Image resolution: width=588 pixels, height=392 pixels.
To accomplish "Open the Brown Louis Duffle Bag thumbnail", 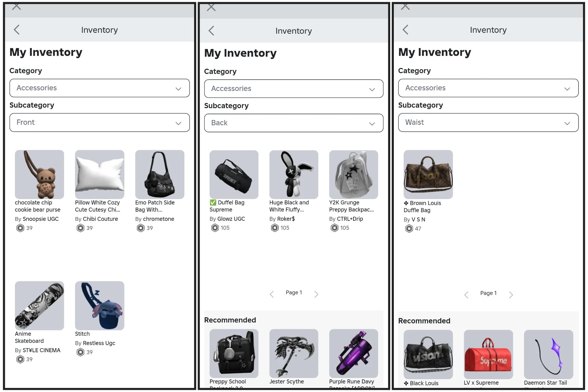I will point(428,174).
